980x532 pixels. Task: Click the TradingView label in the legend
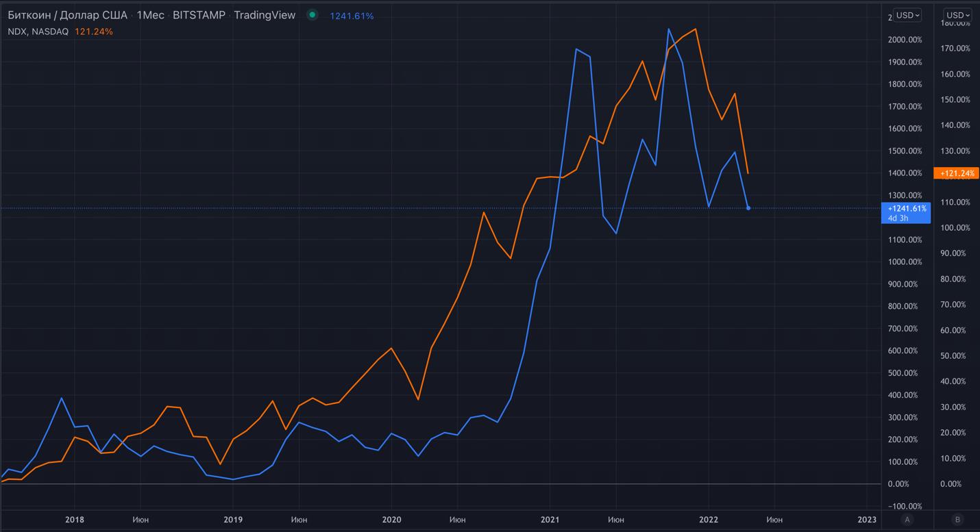coord(265,15)
